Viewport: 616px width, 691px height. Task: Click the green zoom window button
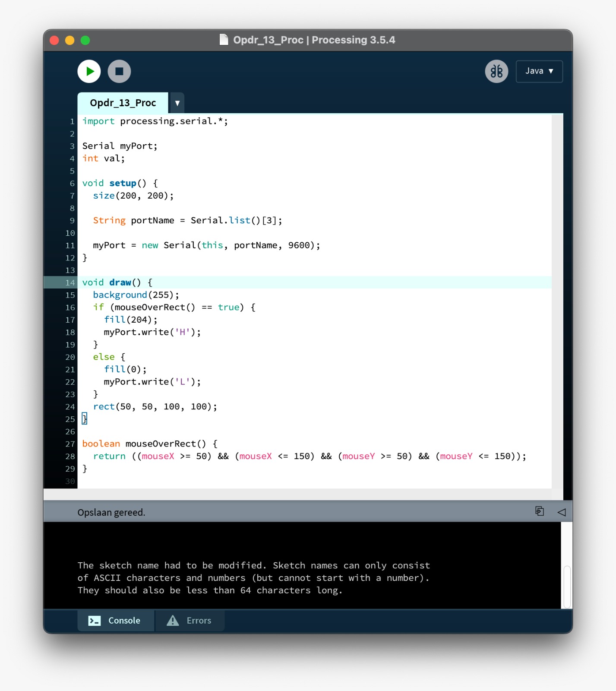[85, 40]
